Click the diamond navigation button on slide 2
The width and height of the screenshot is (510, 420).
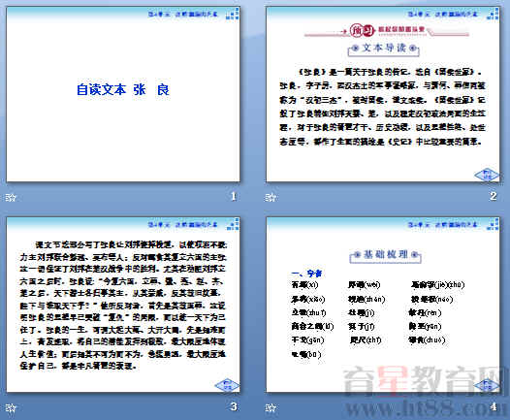(487, 175)
